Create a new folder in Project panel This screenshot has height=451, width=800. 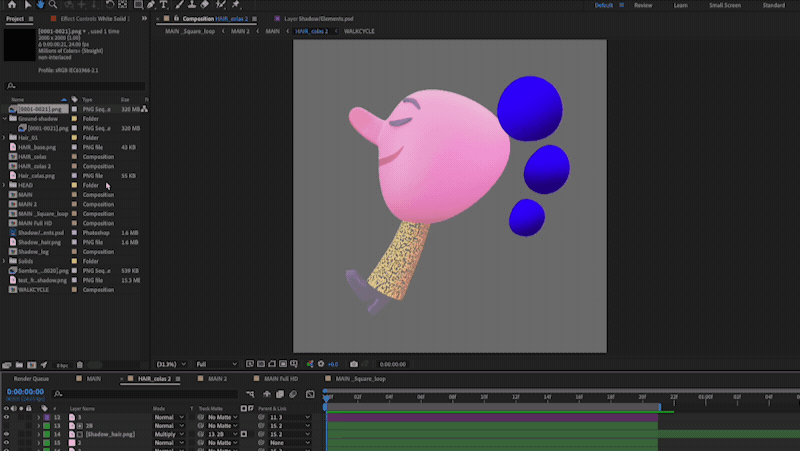[19, 365]
